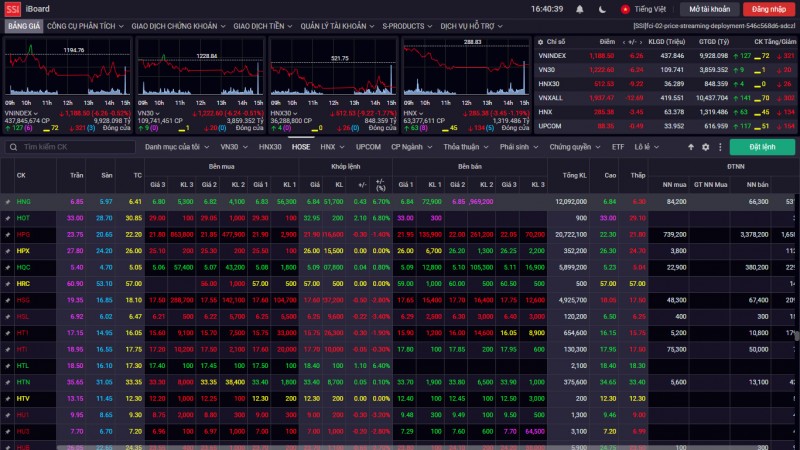Click into the Tìm kiếm CK field
The height and width of the screenshot is (450, 800).
point(70,147)
